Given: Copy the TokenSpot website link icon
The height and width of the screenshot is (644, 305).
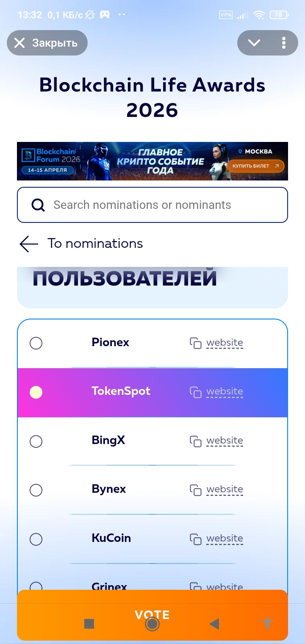Looking at the screenshot, I should (x=195, y=392).
